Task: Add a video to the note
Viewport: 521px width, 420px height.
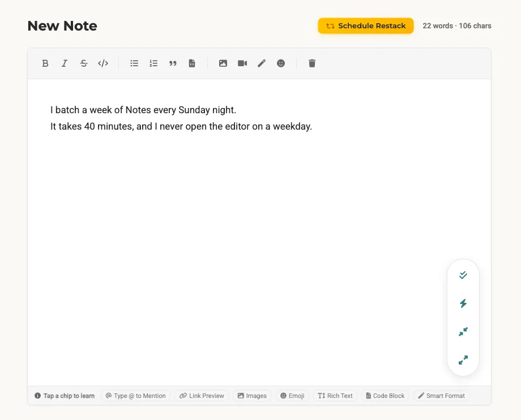Action: coord(242,63)
